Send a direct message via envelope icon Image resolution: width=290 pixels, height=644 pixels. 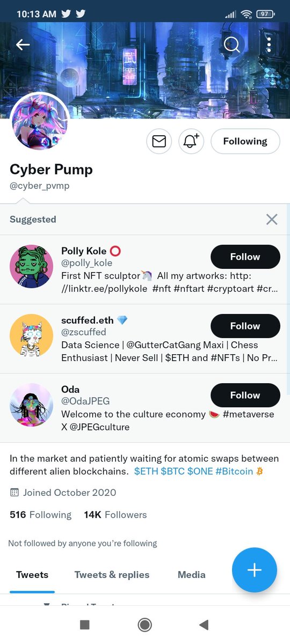(x=159, y=141)
